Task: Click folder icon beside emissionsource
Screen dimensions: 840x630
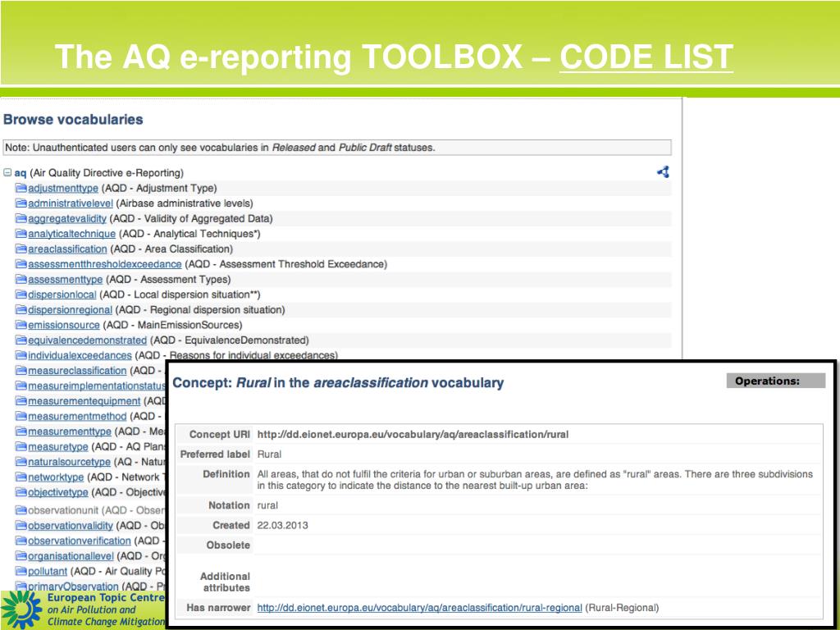Action: pyautogui.click(x=21, y=325)
